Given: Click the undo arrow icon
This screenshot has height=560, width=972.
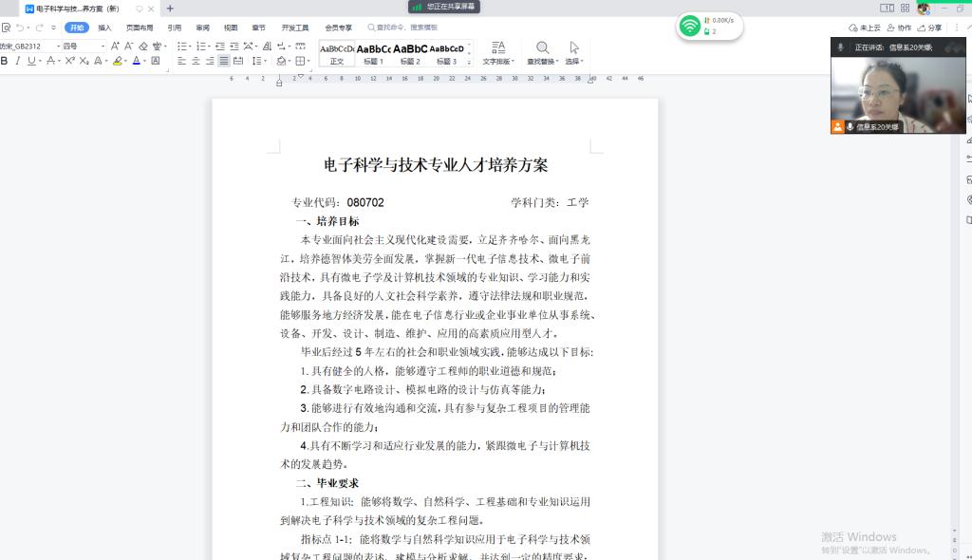Looking at the screenshot, I should pyautogui.click(x=19, y=28).
